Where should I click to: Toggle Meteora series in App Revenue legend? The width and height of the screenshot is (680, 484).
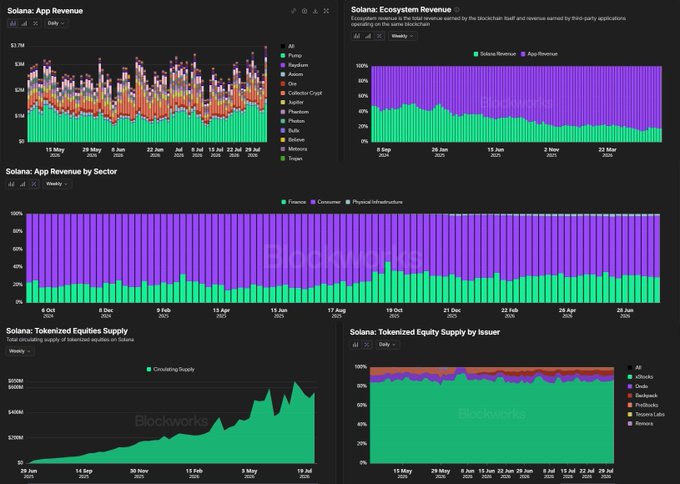pos(294,149)
